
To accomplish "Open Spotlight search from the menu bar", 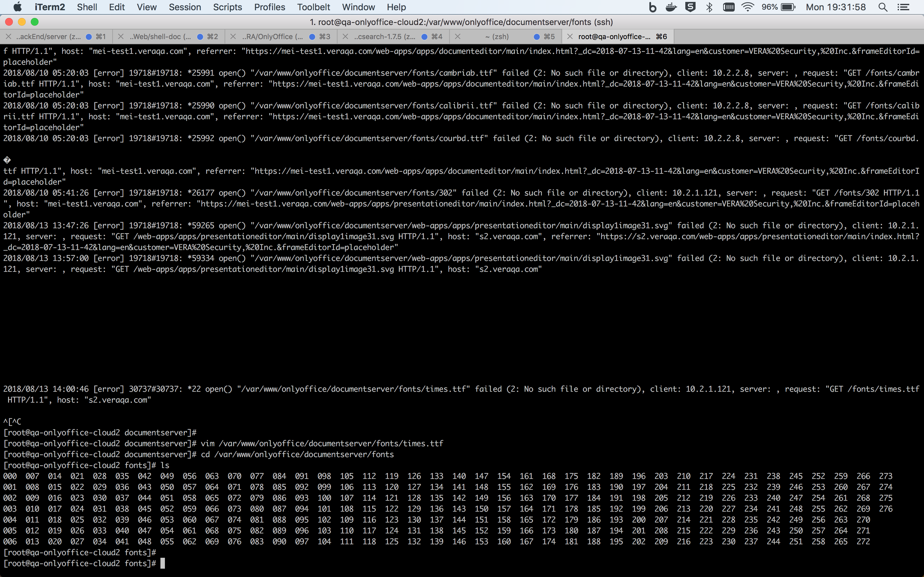I will click(x=883, y=7).
